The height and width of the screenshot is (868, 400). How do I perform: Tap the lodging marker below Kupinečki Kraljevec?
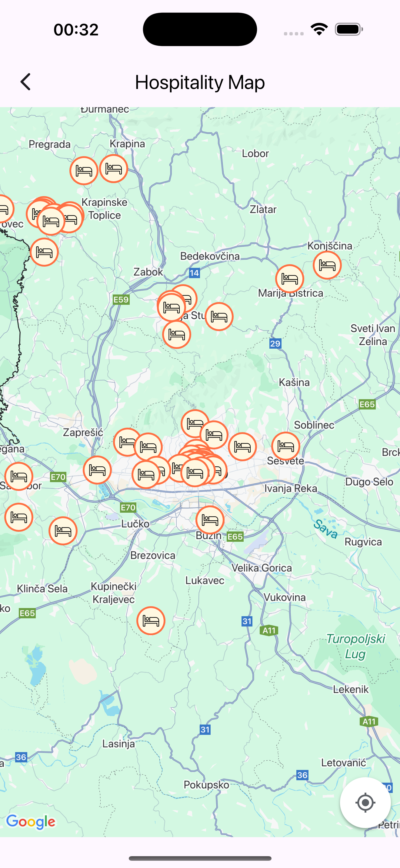point(151,621)
